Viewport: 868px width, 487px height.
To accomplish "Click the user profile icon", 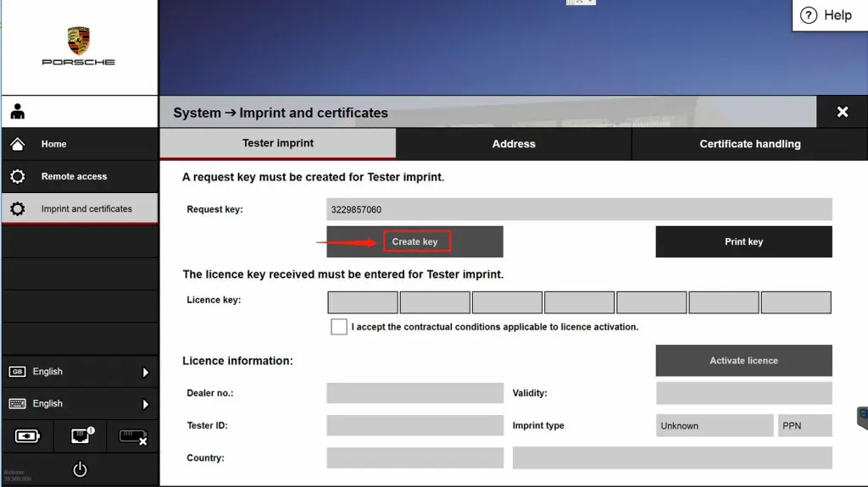I will click(x=18, y=112).
